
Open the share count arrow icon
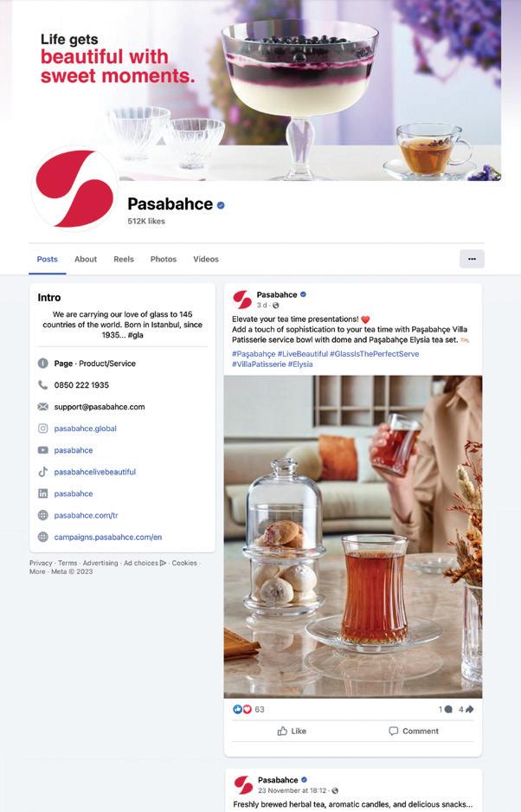coord(469,709)
